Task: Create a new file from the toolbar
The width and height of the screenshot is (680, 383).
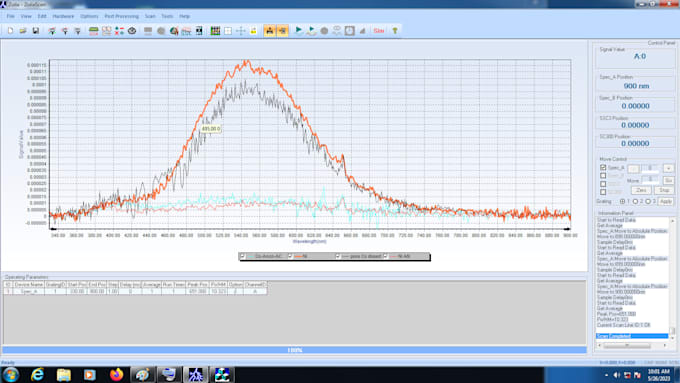Action: point(10,31)
